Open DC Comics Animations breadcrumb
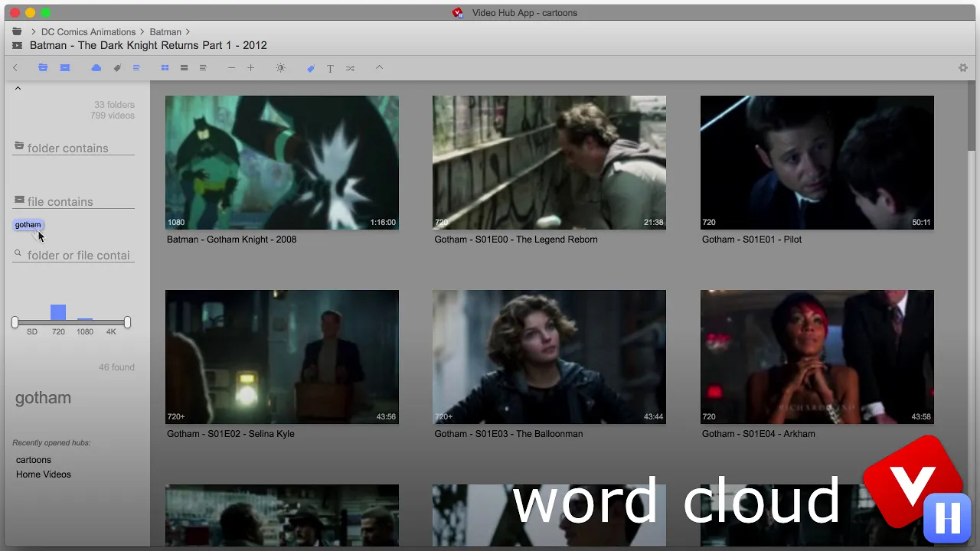 point(88,32)
